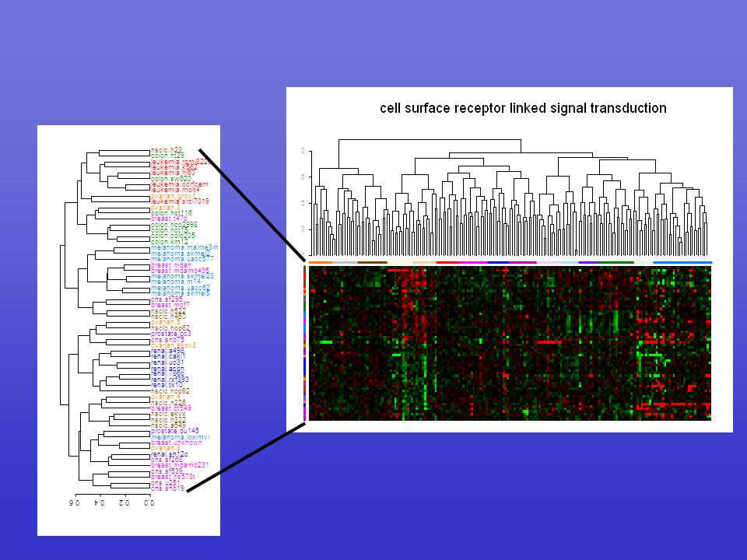
Task: Select the 'colon.hct116' label
Action: click(x=171, y=213)
